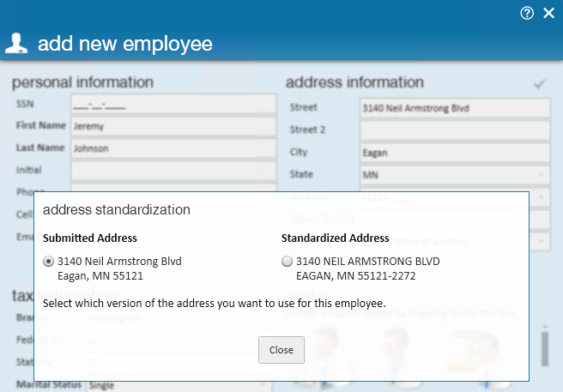Click 'Submitted Address' heading text
The height and width of the screenshot is (392, 563).
(90, 238)
